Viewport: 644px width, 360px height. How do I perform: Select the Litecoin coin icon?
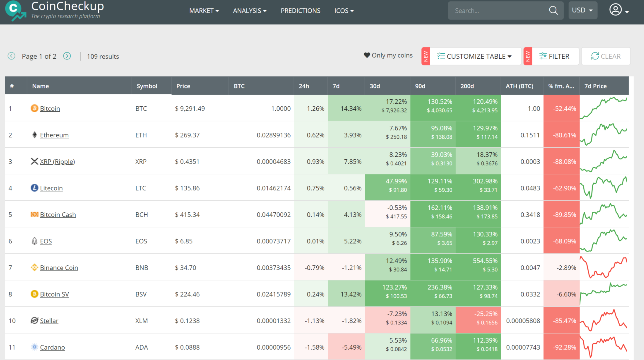[34, 188]
